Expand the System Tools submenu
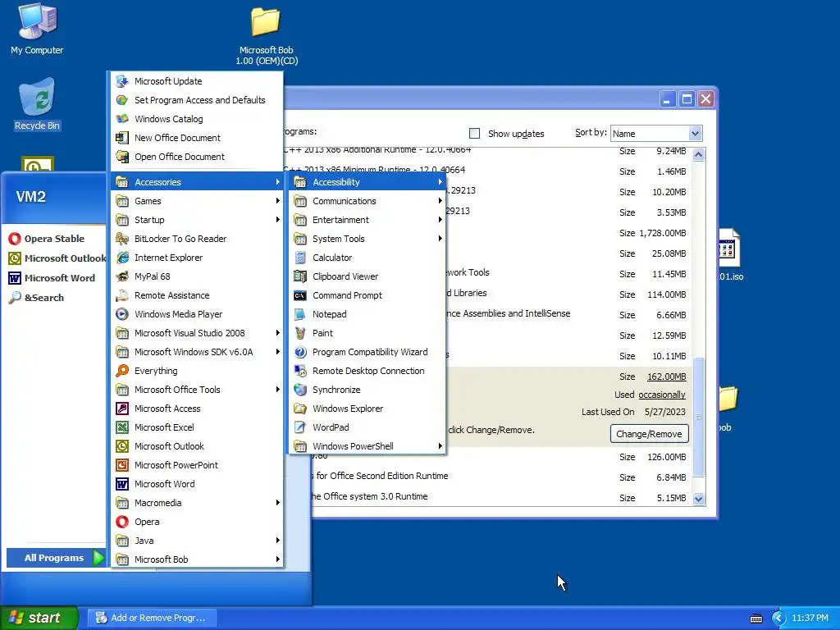This screenshot has height=630, width=840. click(367, 239)
